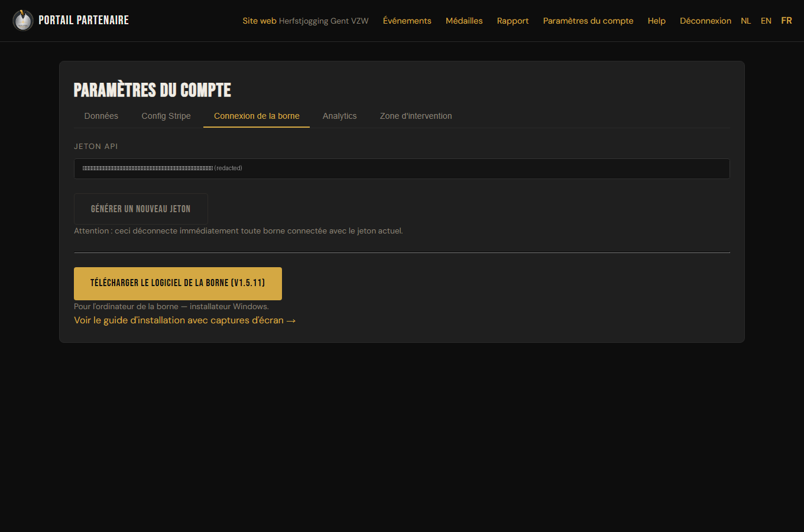Download the borne software v1.5.11

(x=178, y=283)
